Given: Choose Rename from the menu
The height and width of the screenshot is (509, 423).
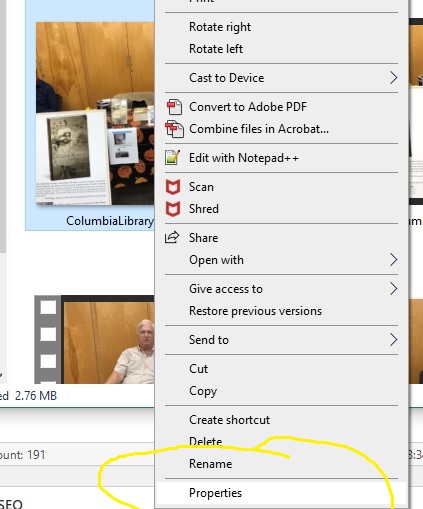Looking at the screenshot, I should tap(210, 464).
